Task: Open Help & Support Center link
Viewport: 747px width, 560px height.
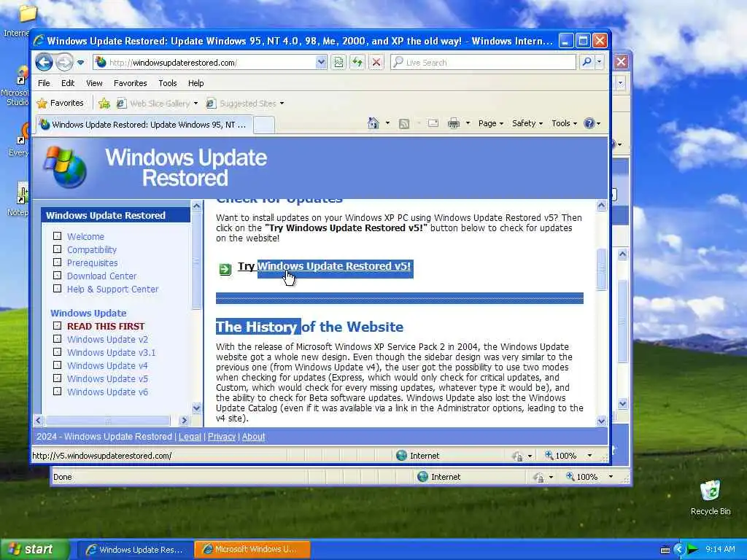Action: click(112, 289)
